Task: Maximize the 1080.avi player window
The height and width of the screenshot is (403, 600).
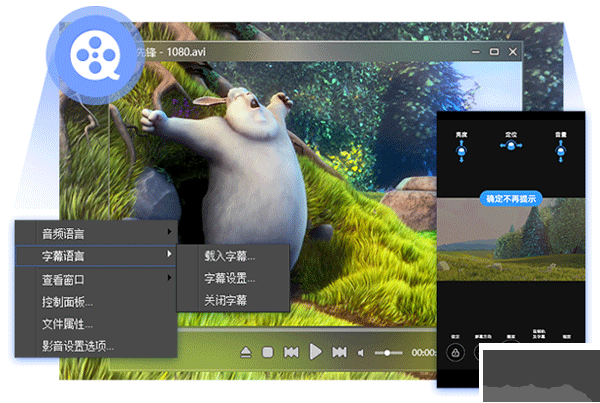Action: [x=494, y=51]
